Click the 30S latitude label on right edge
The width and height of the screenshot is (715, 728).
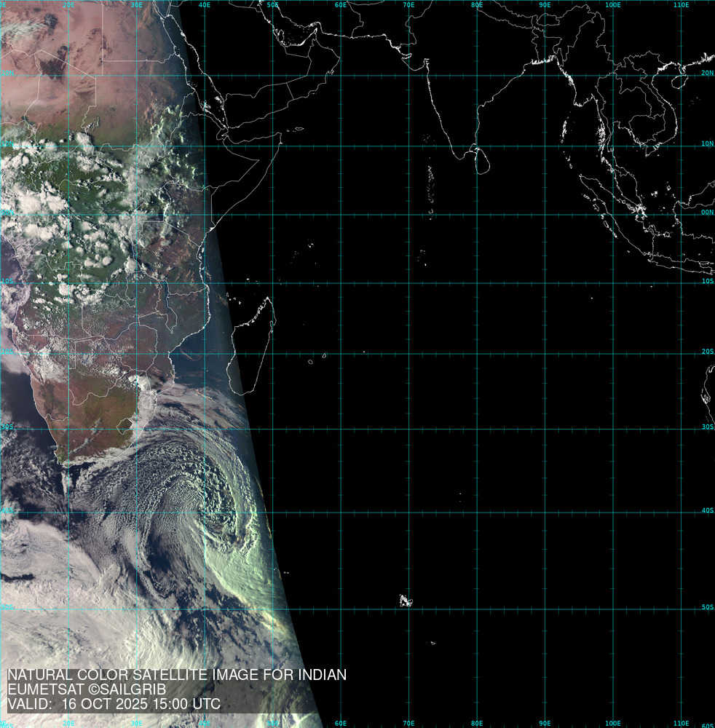[707, 427]
